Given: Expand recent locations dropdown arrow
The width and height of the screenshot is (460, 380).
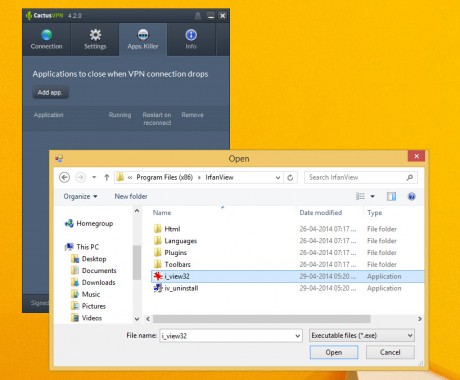Looking at the screenshot, I should point(94,177).
